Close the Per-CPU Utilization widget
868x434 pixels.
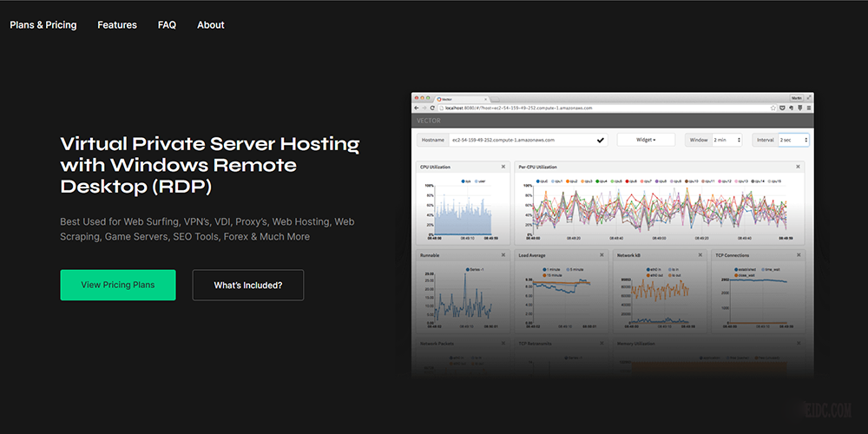(799, 167)
